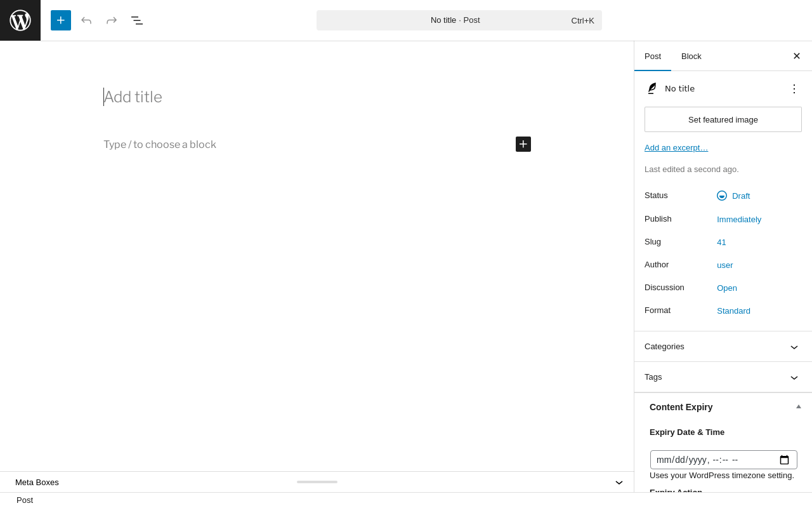812x508 pixels.
Task: Expand the Meta Boxes section chevron
Action: pyautogui.click(x=619, y=483)
